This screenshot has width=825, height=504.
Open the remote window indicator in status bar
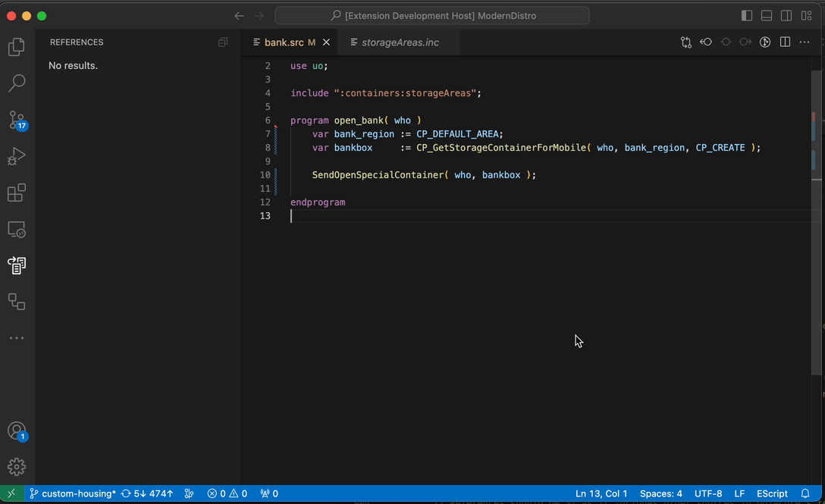tap(11, 493)
